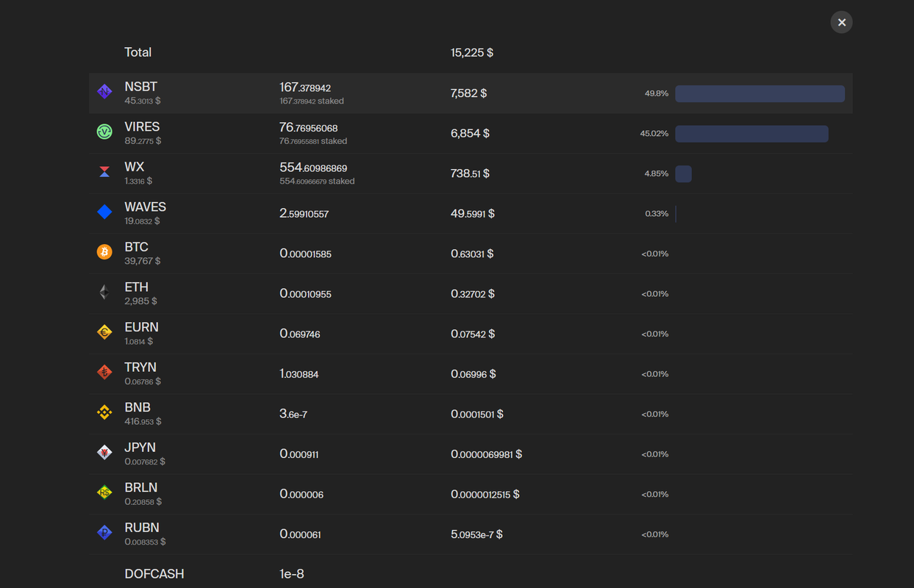Click the VIRES 45.02% allocation bar
Viewport: 914px width, 588px height.
(751, 134)
